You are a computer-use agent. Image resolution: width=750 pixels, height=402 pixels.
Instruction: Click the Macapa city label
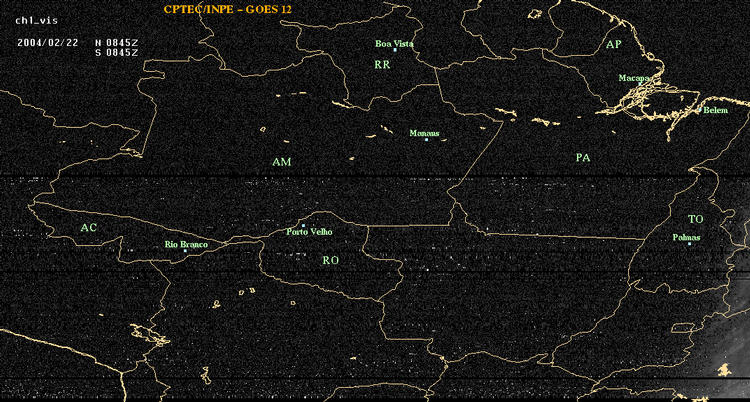pos(634,78)
